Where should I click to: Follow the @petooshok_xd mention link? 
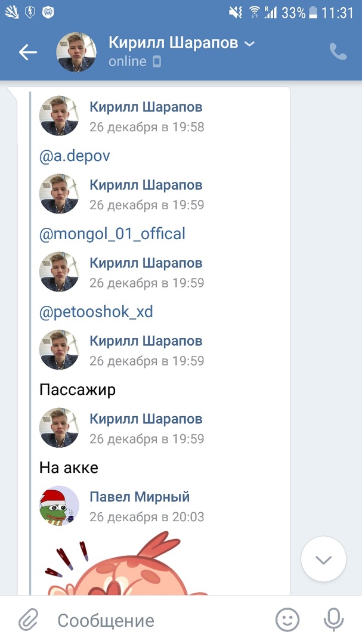coord(96,312)
